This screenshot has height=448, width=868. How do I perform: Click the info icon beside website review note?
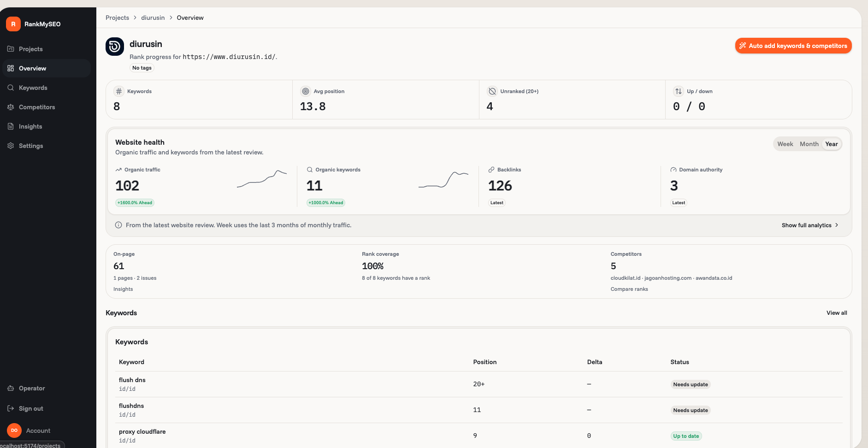118,225
